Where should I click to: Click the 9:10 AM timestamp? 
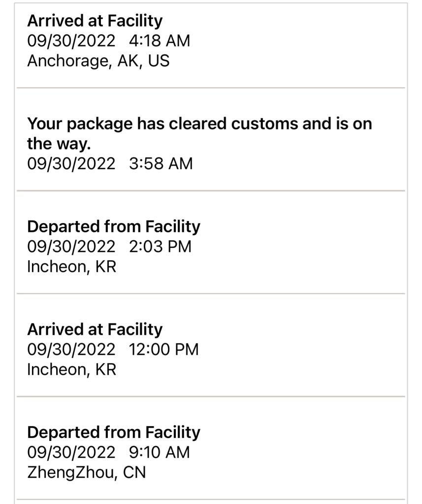click(159, 452)
